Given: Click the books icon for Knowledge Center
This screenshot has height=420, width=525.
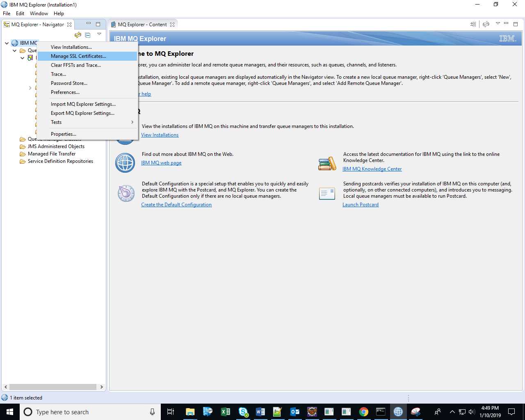Looking at the screenshot, I should tap(327, 164).
